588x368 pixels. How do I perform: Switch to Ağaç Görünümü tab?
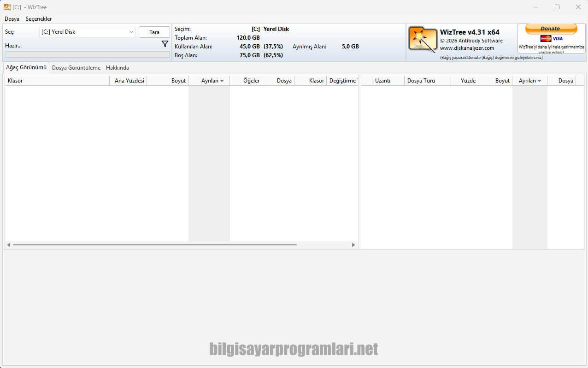[26, 67]
